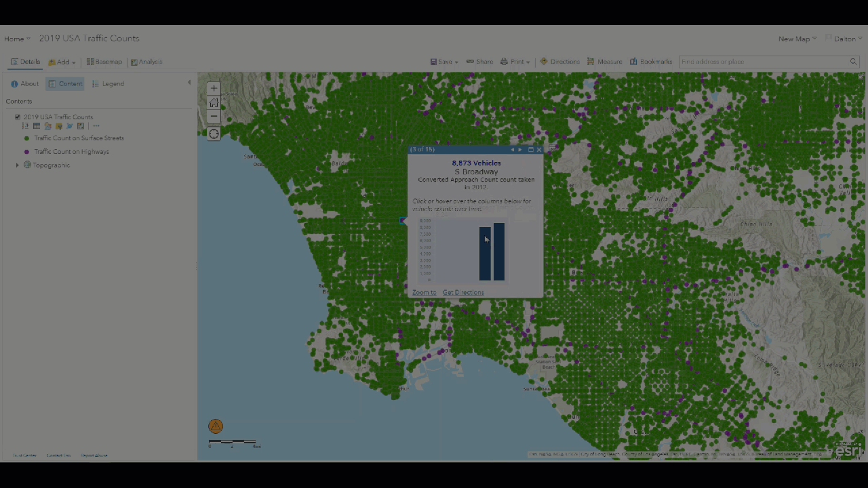
Task: Select the Change Style icon under the layer
Action: click(x=47, y=126)
